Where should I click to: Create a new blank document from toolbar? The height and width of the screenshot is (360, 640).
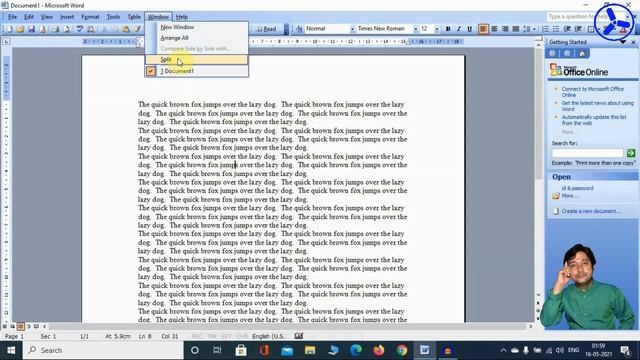click(9, 29)
